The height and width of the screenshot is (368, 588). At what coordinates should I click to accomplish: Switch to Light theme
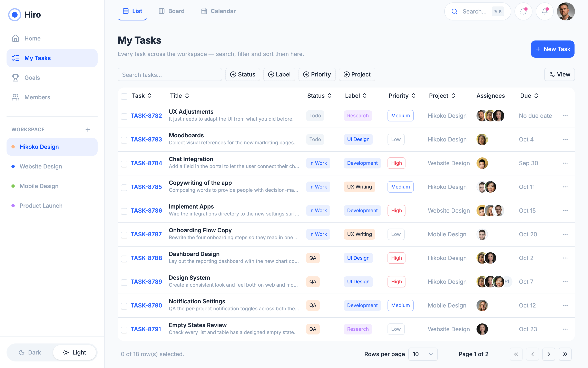coord(75,352)
